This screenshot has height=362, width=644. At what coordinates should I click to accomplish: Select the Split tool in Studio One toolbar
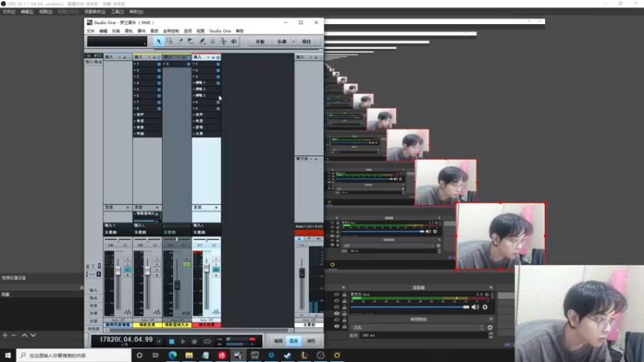pyautogui.click(x=180, y=42)
